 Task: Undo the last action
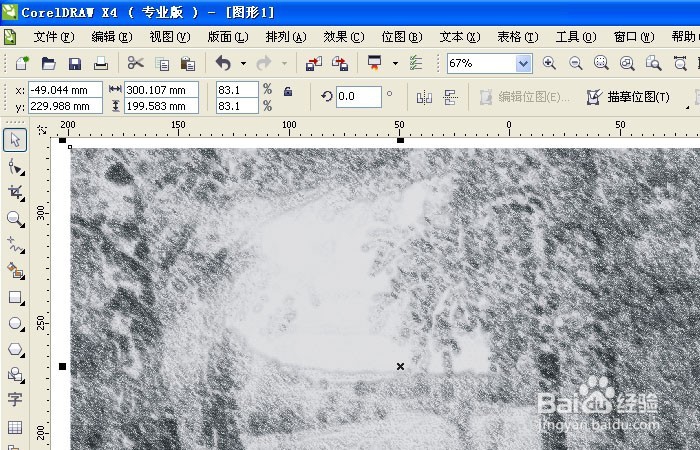pyautogui.click(x=223, y=63)
